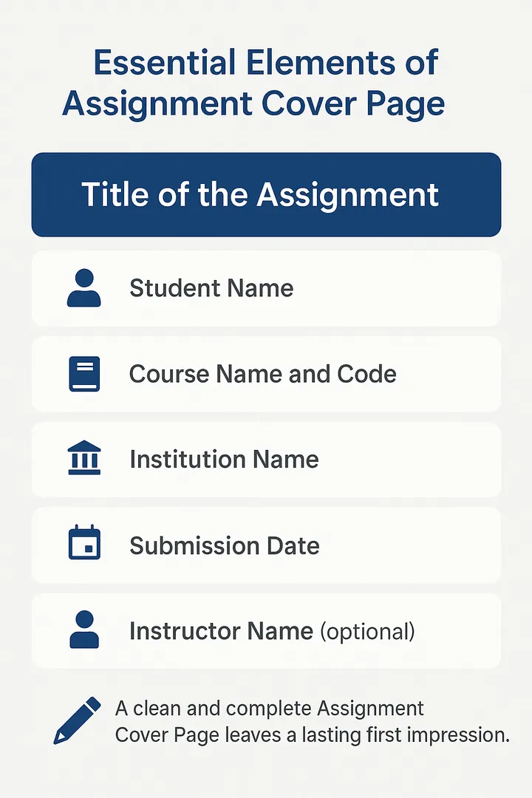Click the word Assignment in the blue banner
This screenshot has width=532, height=798.
pos(348,195)
